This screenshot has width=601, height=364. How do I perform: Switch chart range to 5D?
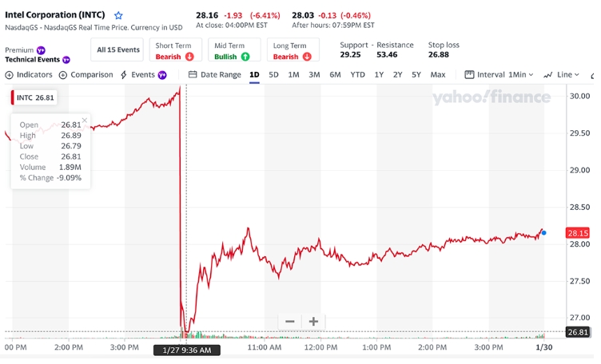tap(274, 75)
